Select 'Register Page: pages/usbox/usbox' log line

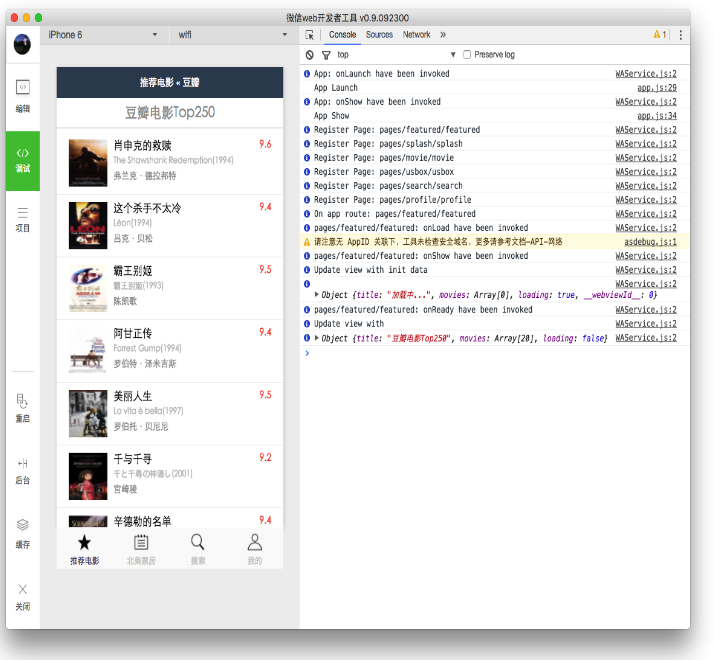[x=384, y=172]
